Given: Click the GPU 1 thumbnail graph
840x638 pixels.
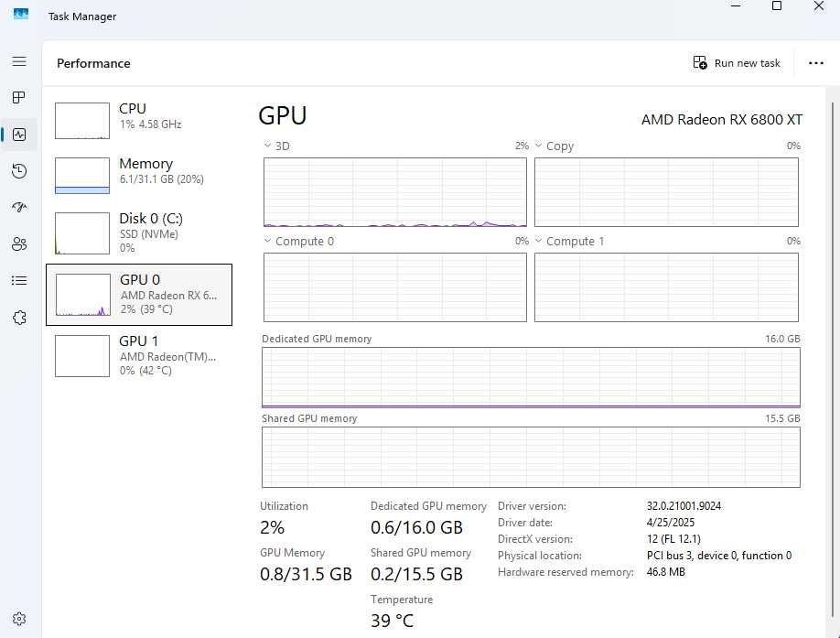Looking at the screenshot, I should coord(82,356).
